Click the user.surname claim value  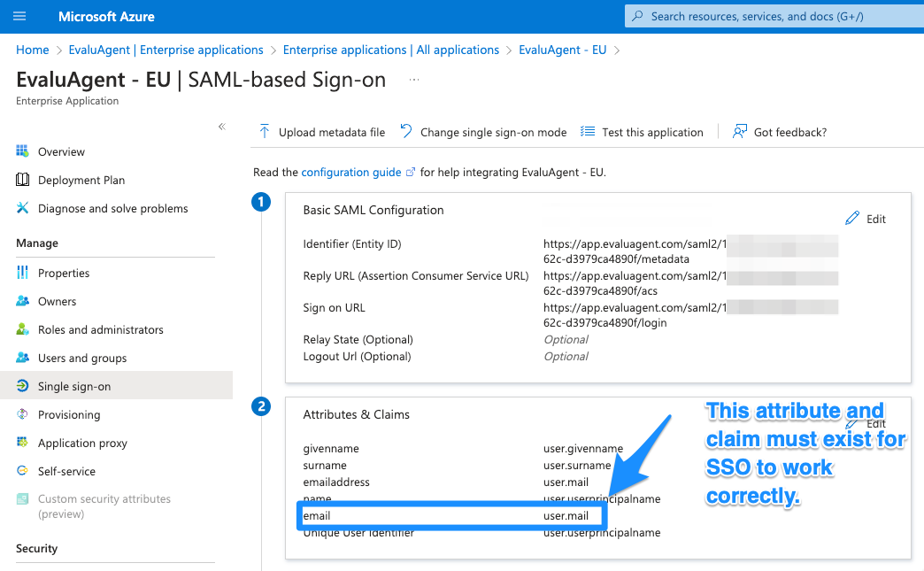pos(577,466)
